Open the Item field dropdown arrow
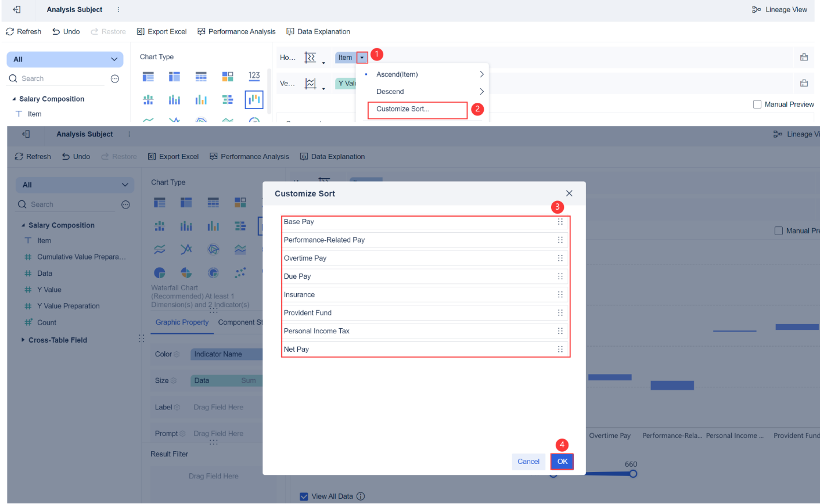The image size is (820, 504). (x=362, y=57)
